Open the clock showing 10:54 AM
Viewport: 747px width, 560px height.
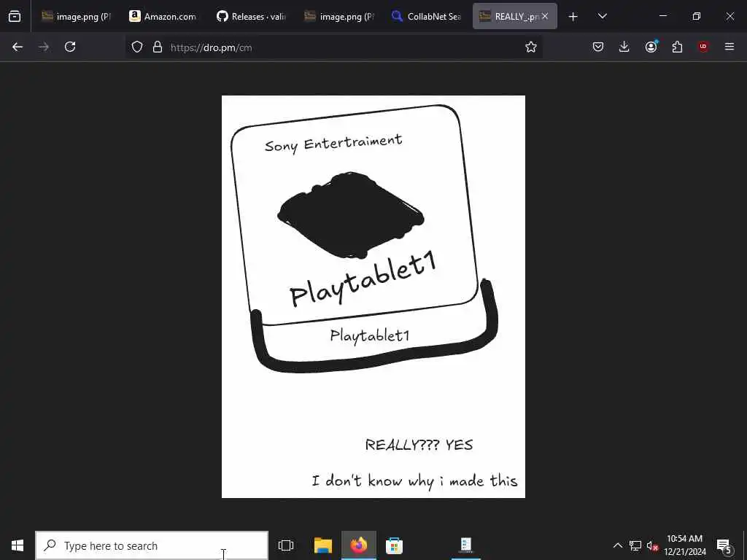685,545
